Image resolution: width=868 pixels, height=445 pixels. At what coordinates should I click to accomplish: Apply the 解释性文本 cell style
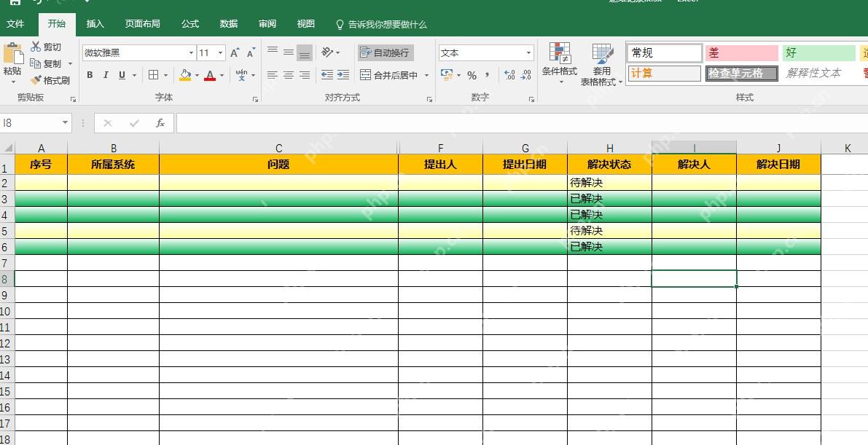pos(818,73)
